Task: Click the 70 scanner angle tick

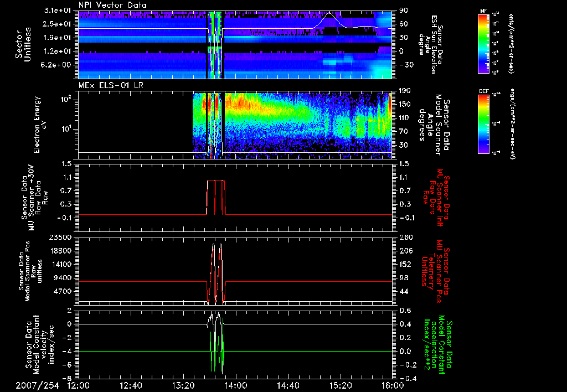Action: coord(403,131)
